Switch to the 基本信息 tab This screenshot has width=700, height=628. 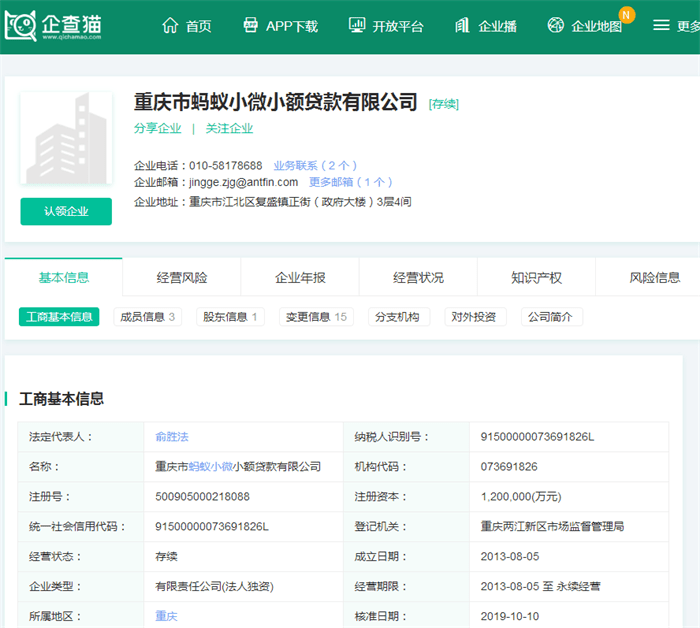pos(63,278)
